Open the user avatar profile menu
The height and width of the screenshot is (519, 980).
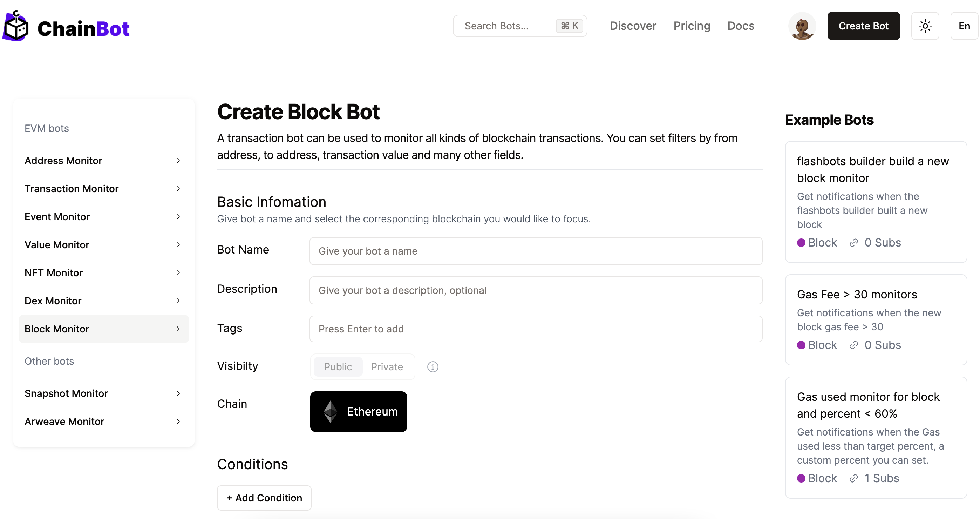coord(802,26)
